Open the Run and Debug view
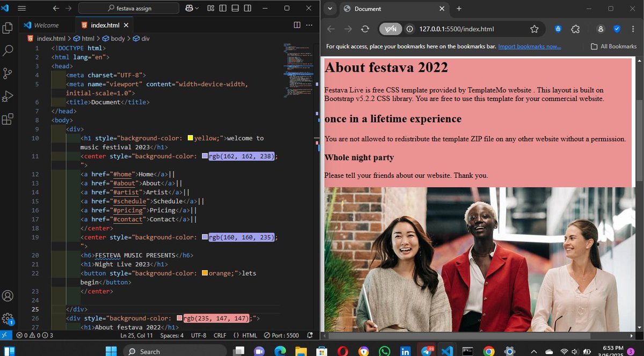 pos(8,97)
